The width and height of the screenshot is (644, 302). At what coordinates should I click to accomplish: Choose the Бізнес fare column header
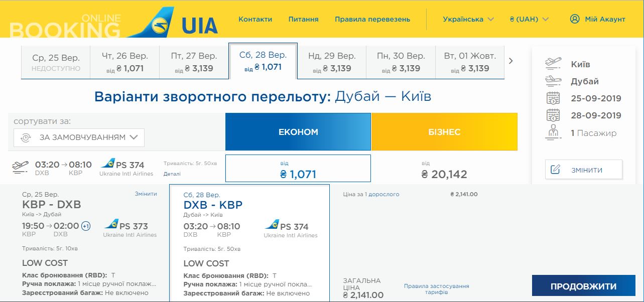point(444,132)
